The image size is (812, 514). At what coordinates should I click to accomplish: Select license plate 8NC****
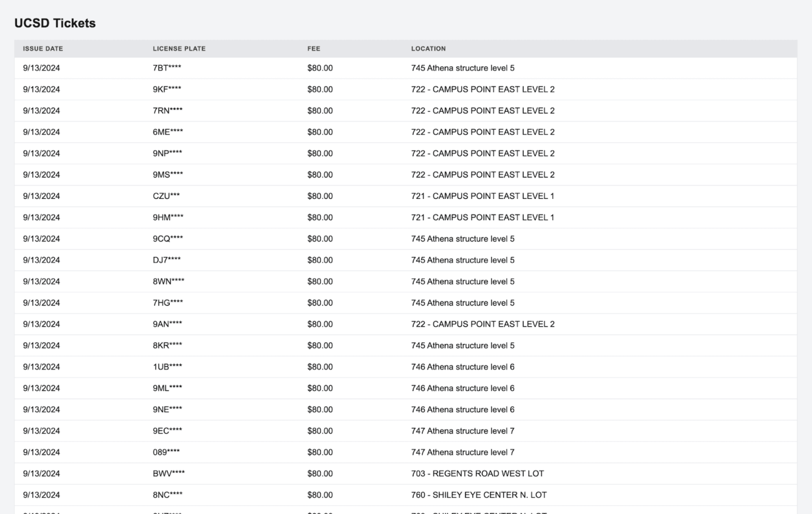point(168,495)
